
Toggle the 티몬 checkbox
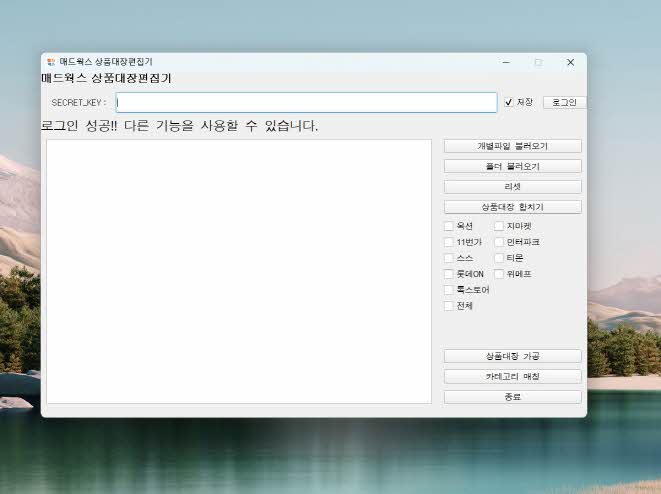click(x=499, y=258)
